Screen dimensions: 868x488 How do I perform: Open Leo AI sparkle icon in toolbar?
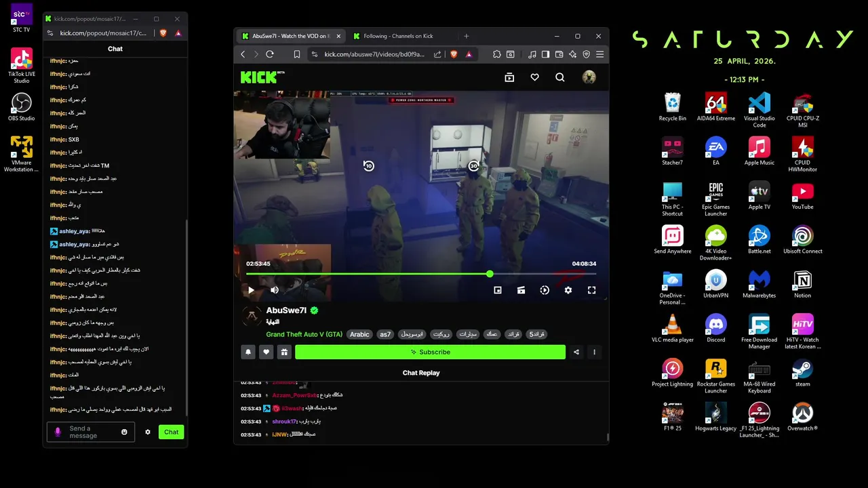tap(573, 54)
